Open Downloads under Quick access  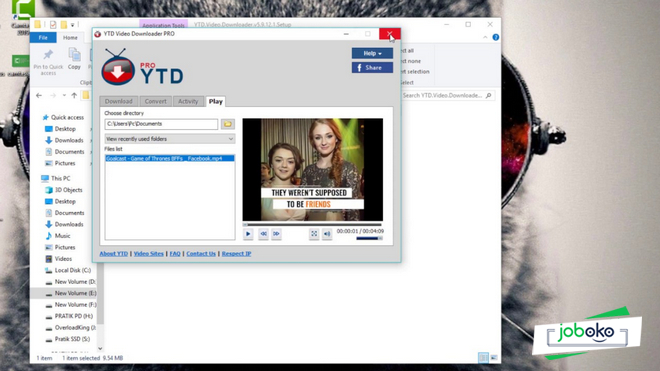point(64,140)
